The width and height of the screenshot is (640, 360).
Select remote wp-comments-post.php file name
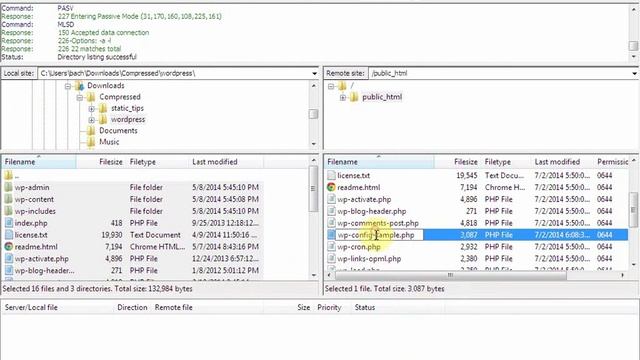click(378, 223)
